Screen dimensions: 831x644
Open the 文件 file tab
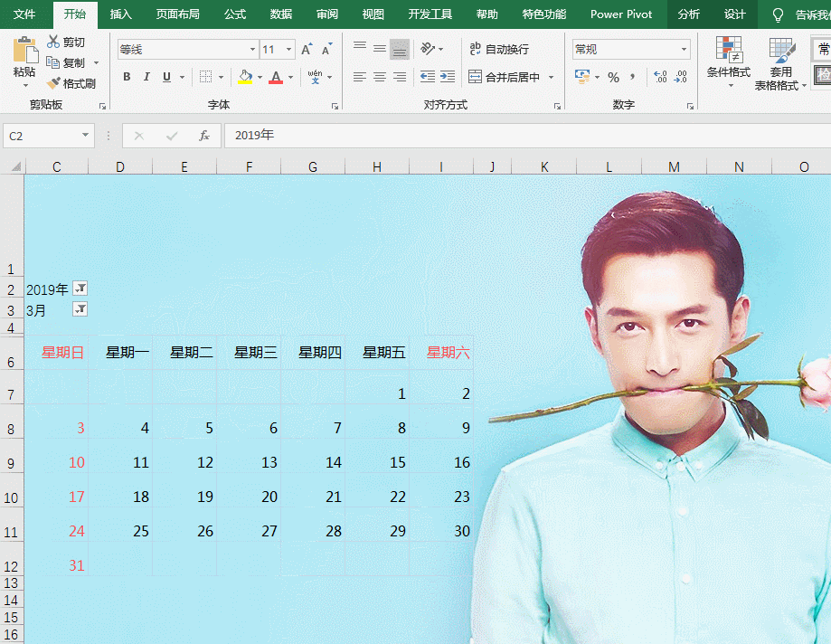click(24, 14)
